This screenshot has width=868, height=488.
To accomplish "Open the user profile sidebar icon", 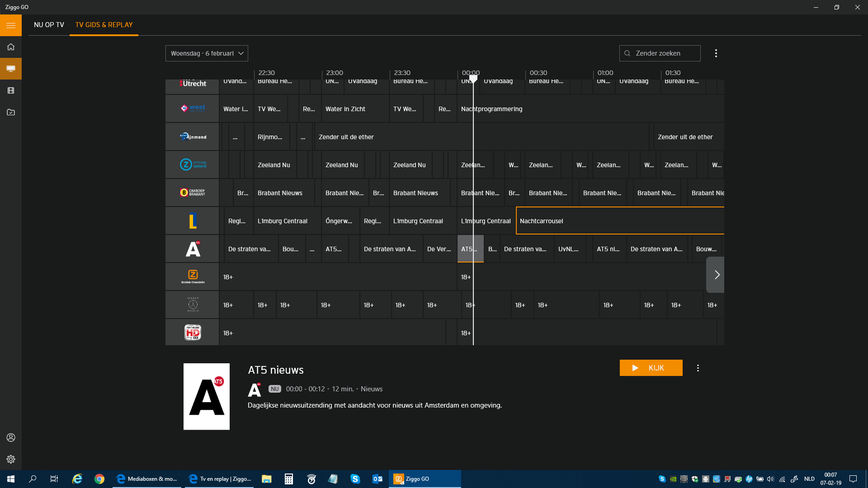I will pos(11,437).
